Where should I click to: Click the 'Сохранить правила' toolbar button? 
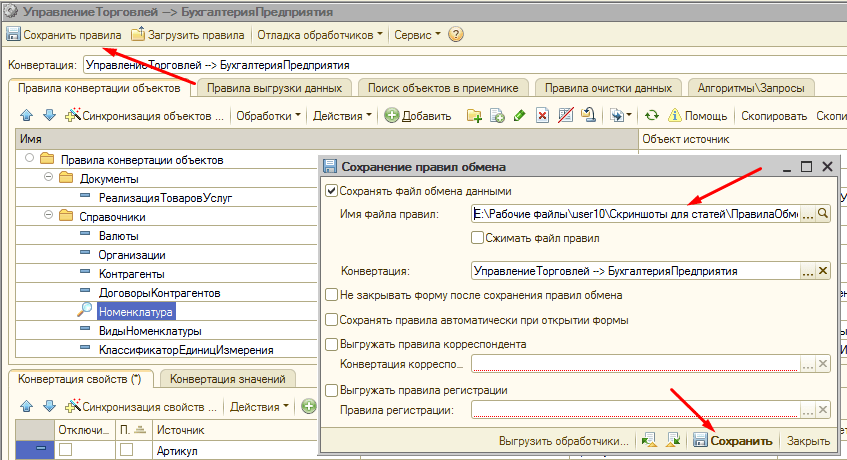[64, 35]
